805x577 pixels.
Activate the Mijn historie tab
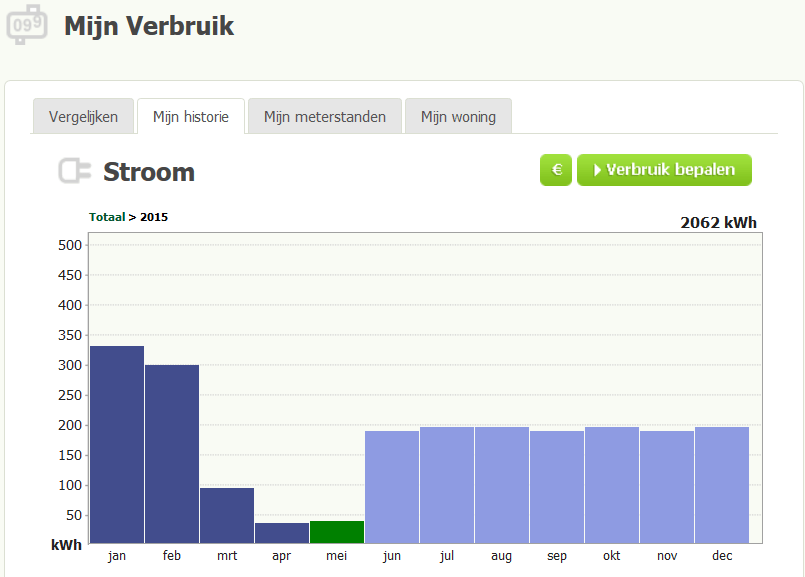191,116
